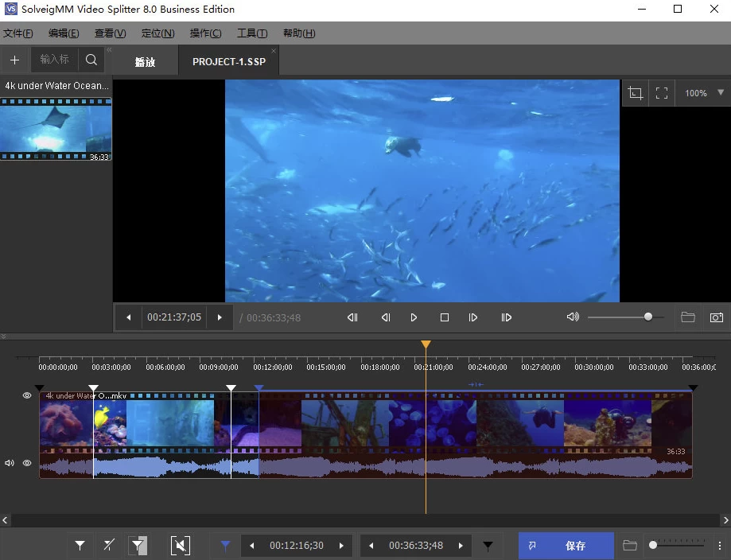Screen dimensions: 731x560
Task: Enter full screen preview mode
Action: click(x=662, y=92)
